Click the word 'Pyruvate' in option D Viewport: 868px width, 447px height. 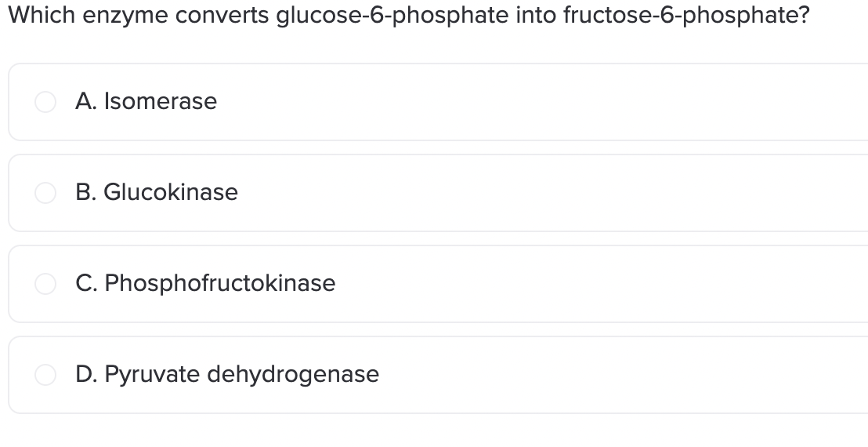pos(152,375)
